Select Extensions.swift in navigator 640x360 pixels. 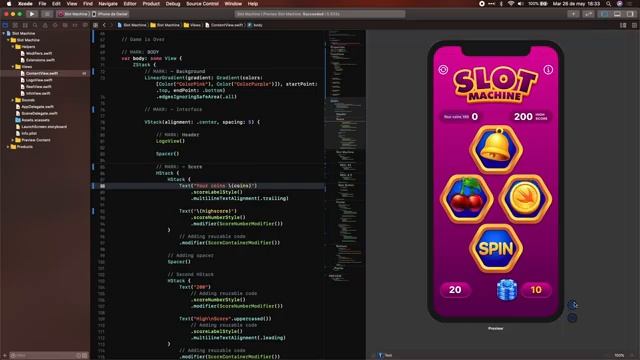[40, 60]
